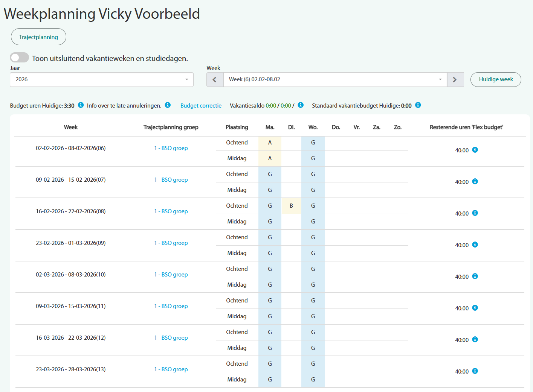Open flex budget info for week 06

[475, 150]
